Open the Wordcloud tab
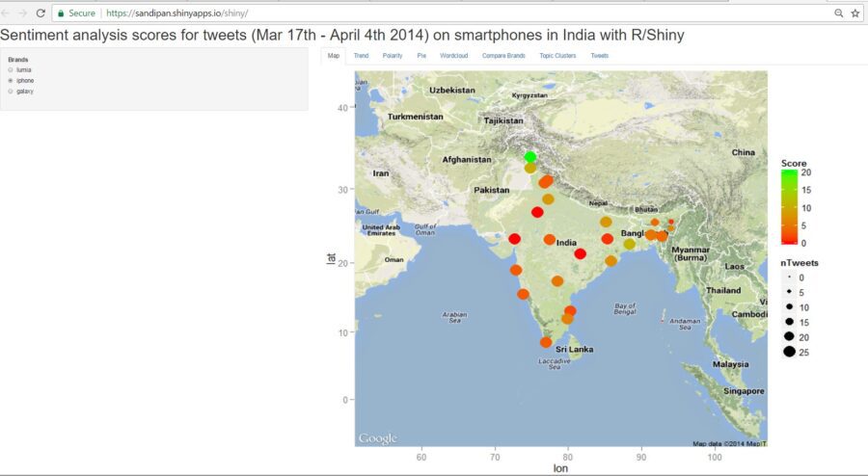The width and height of the screenshot is (868, 476). (454, 55)
